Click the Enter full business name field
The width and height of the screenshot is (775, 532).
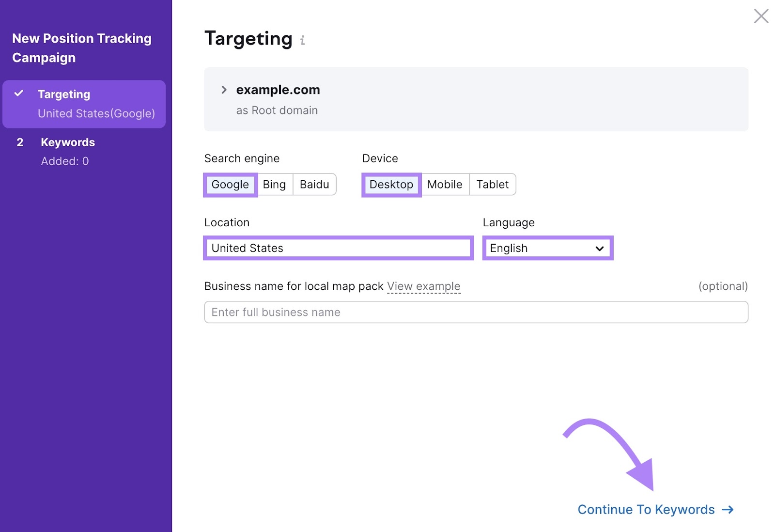coord(476,312)
